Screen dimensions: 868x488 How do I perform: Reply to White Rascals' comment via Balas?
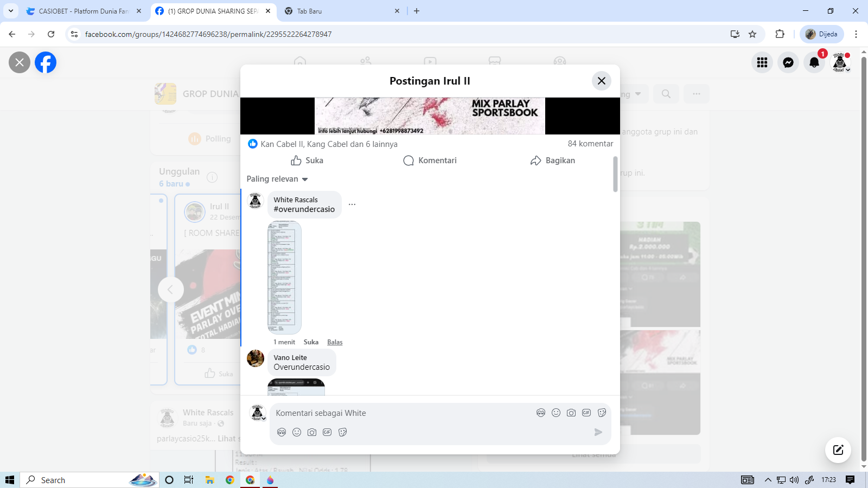[335, 342]
